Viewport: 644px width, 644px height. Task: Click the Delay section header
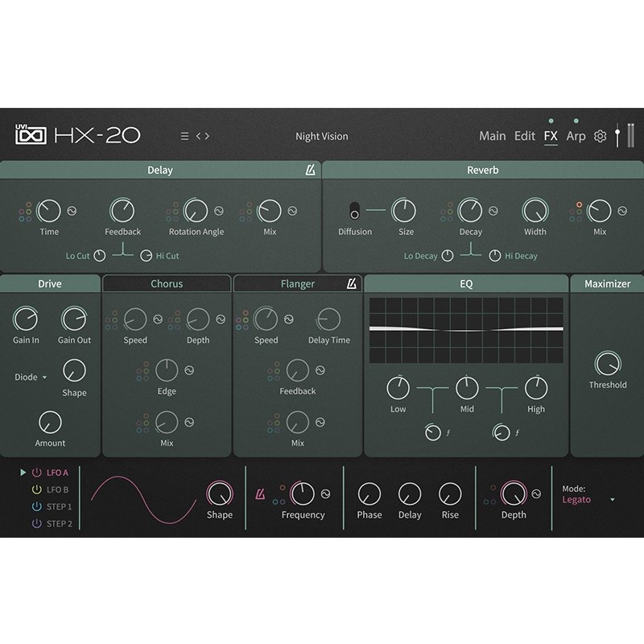(160, 170)
